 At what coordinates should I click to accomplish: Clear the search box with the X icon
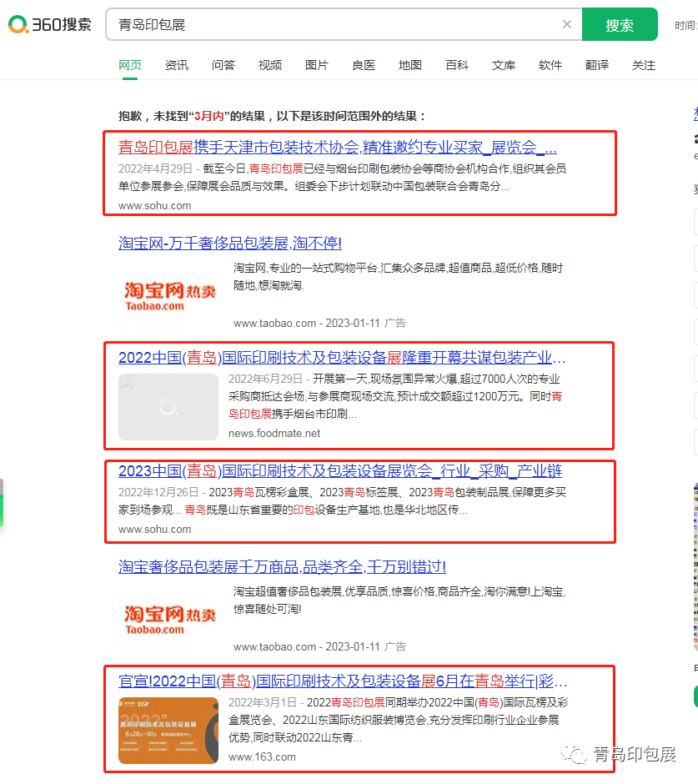566,24
